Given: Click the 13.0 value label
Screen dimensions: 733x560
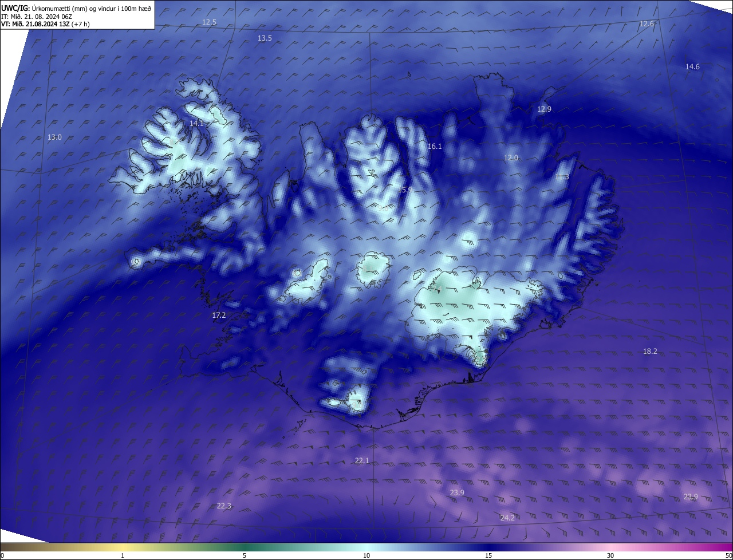Looking at the screenshot, I should click(54, 137).
